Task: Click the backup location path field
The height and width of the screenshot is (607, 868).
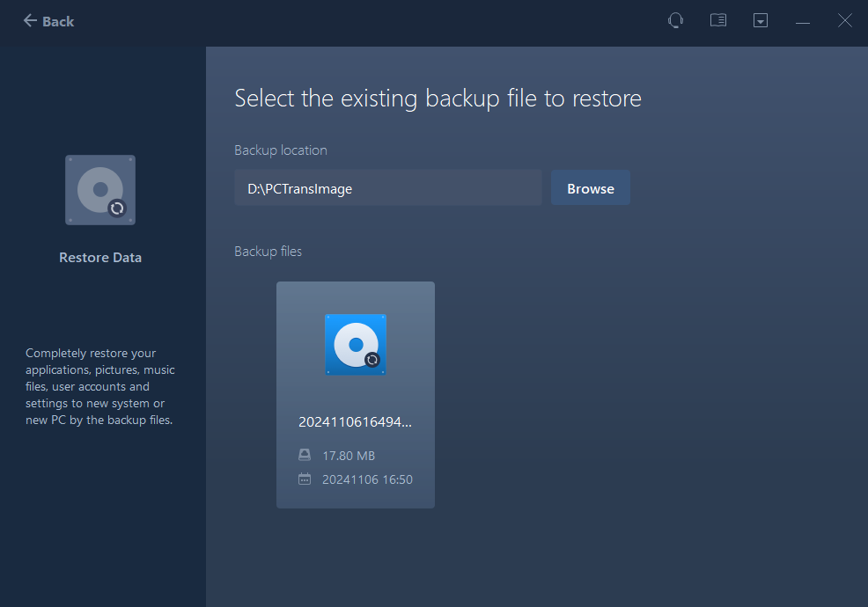Action: tap(388, 188)
